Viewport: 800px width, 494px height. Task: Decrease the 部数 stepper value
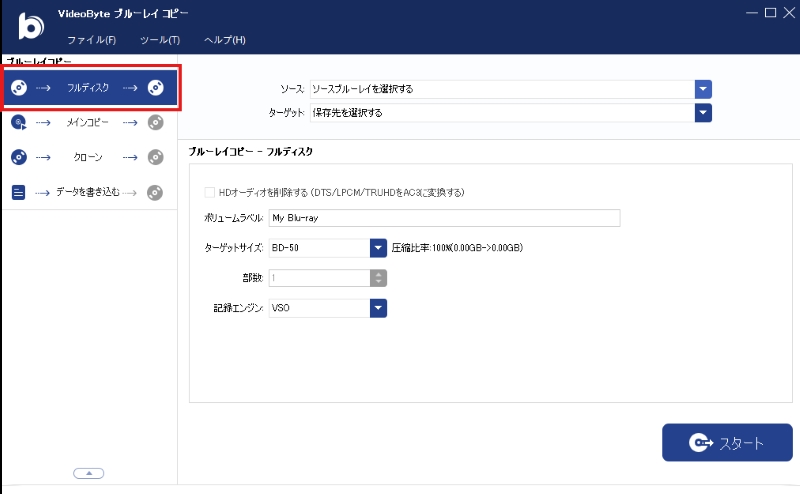point(378,282)
